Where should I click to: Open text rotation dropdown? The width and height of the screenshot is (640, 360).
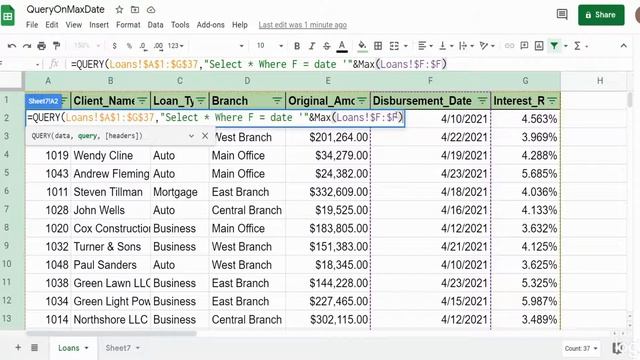tap(487, 46)
